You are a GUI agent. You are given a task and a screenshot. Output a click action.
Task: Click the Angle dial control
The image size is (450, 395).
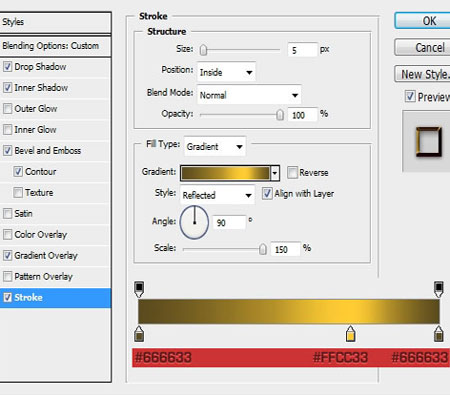(x=194, y=222)
